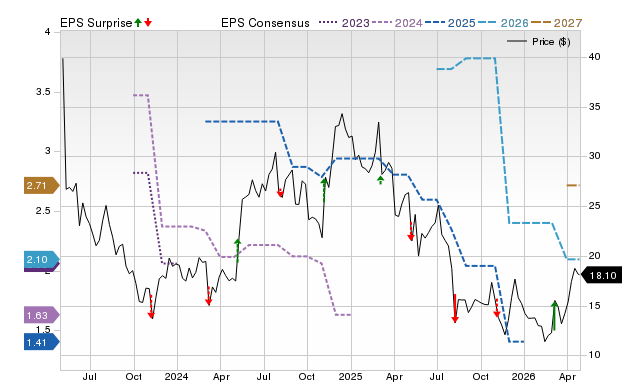Toggle the 2025 consensus legend entry

click(450, 23)
